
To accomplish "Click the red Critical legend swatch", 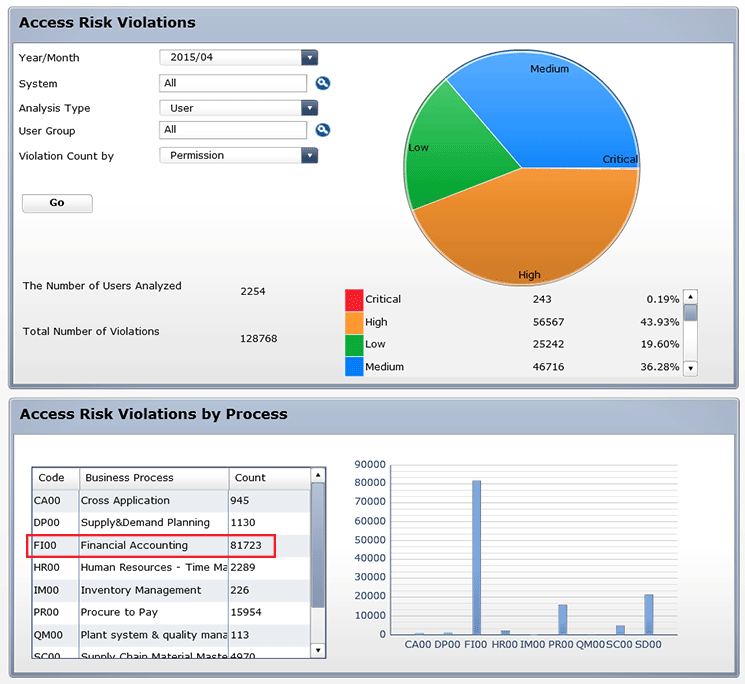I will [354, 299].
